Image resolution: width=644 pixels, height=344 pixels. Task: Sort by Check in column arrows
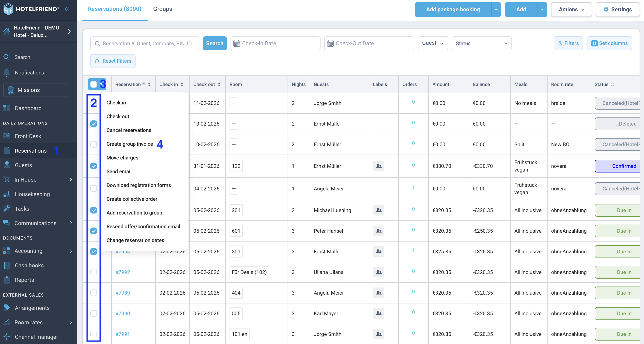coord(182,84)
